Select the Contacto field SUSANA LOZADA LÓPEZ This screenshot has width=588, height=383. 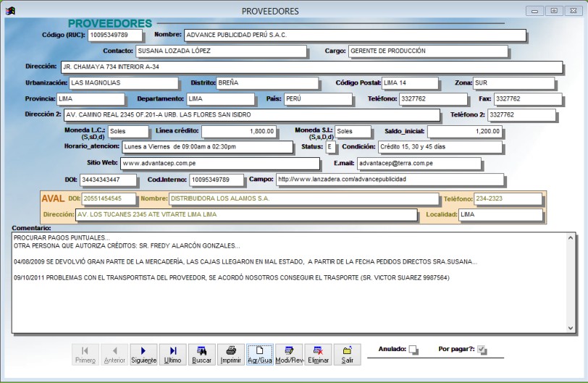tap(221, 51)
